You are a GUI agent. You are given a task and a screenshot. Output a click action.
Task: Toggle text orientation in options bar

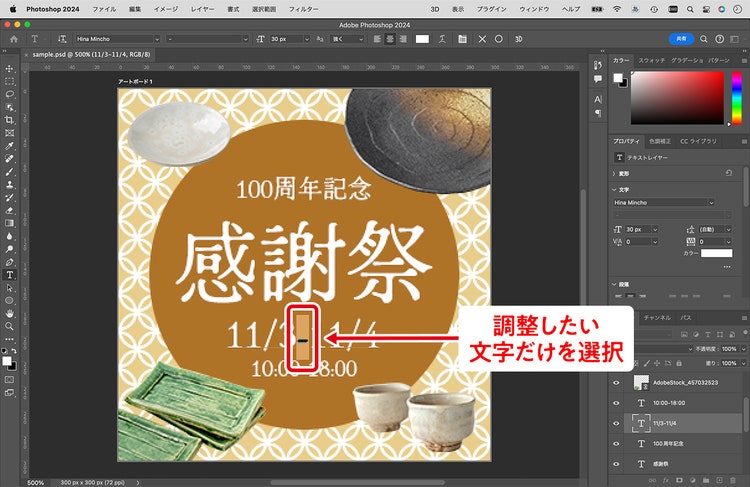click(x=62, y=39)
